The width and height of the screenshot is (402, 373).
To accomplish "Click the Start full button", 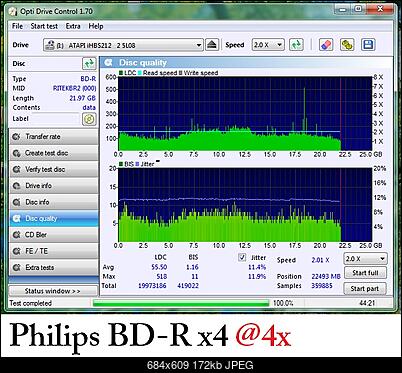I will coord(365,273).
